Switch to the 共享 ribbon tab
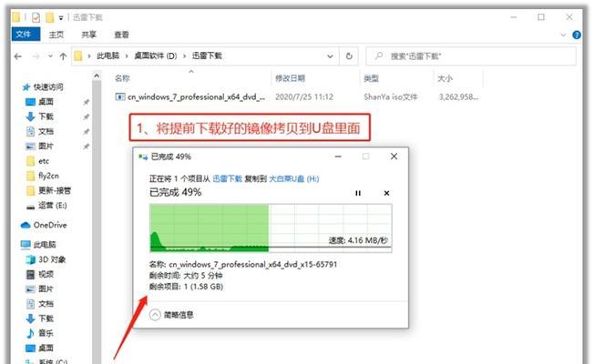The width and height of the screenshot is (594, 364). (x=88, y=35)
